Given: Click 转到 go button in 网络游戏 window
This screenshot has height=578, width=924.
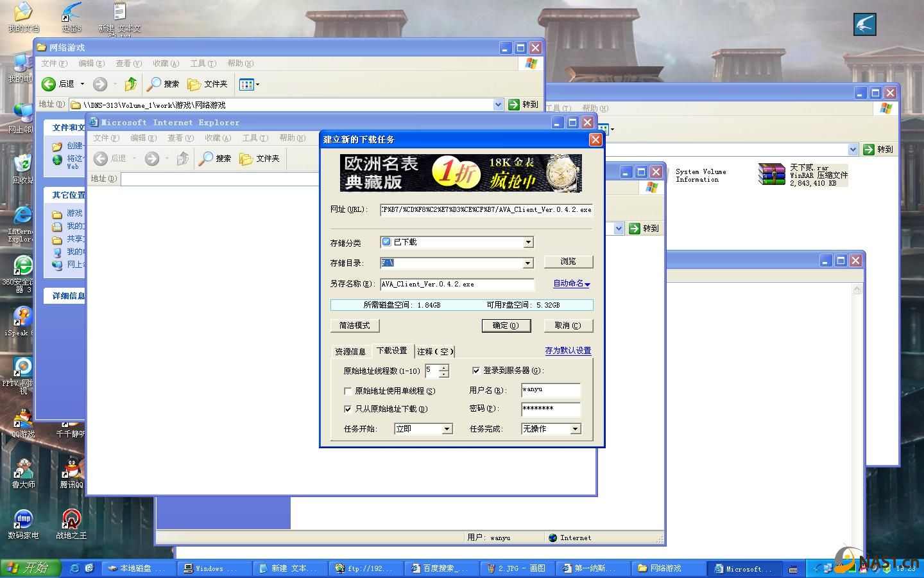Looking at the screenshot, I should tap(523, 105).
